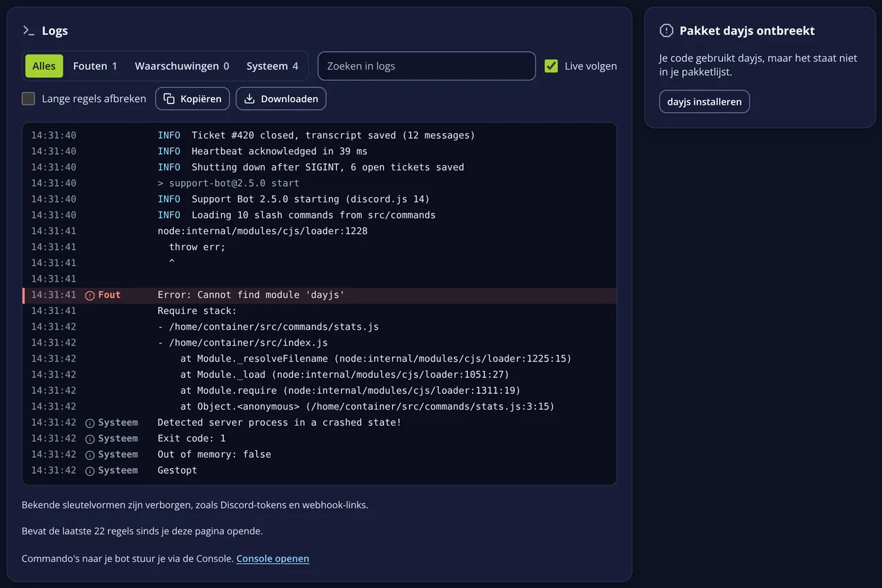This screenshot has width=882, height=588.
Task: Click the 'at Object.<anonymous>' trace line
Action: point(320,407)
